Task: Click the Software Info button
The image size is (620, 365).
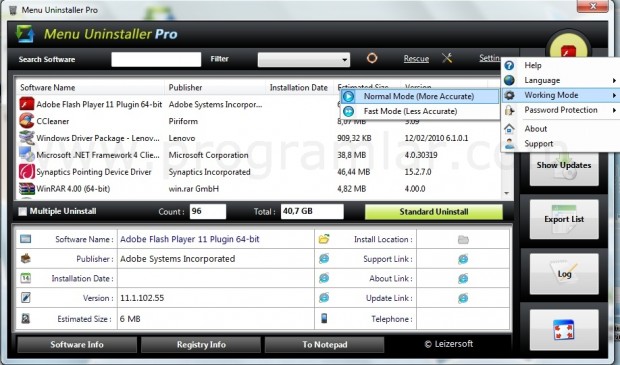Action: click(x=77, y=344)
